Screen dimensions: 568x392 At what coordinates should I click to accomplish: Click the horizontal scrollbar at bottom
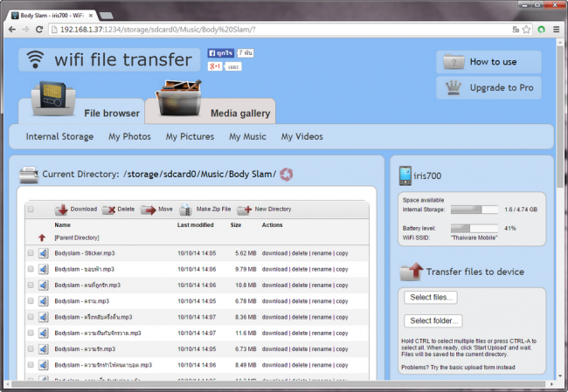point(278,384)
